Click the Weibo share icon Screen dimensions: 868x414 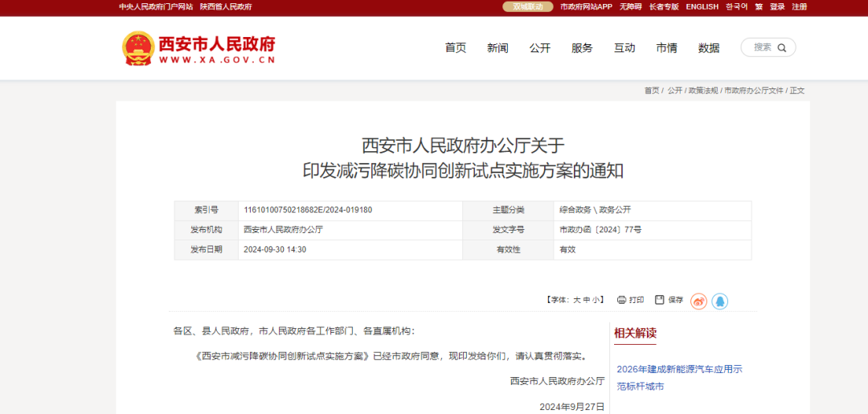coord(698,301)
